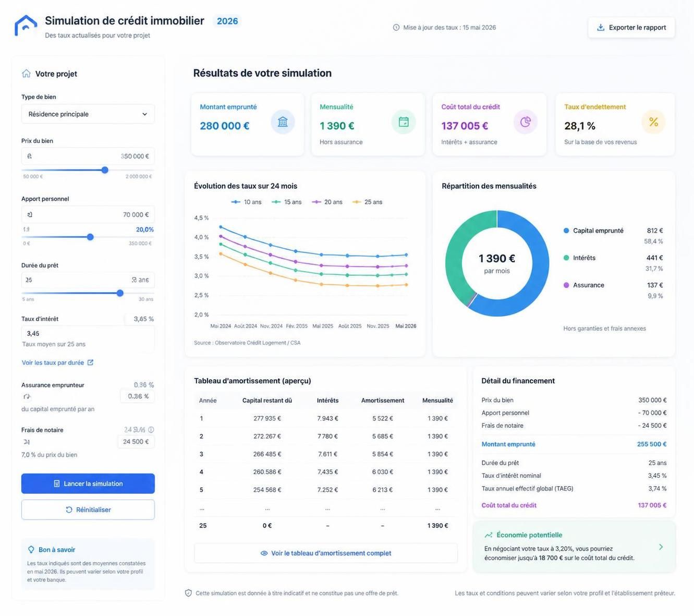
Task: Click the Capital restant dû column header
Action: 267,401
